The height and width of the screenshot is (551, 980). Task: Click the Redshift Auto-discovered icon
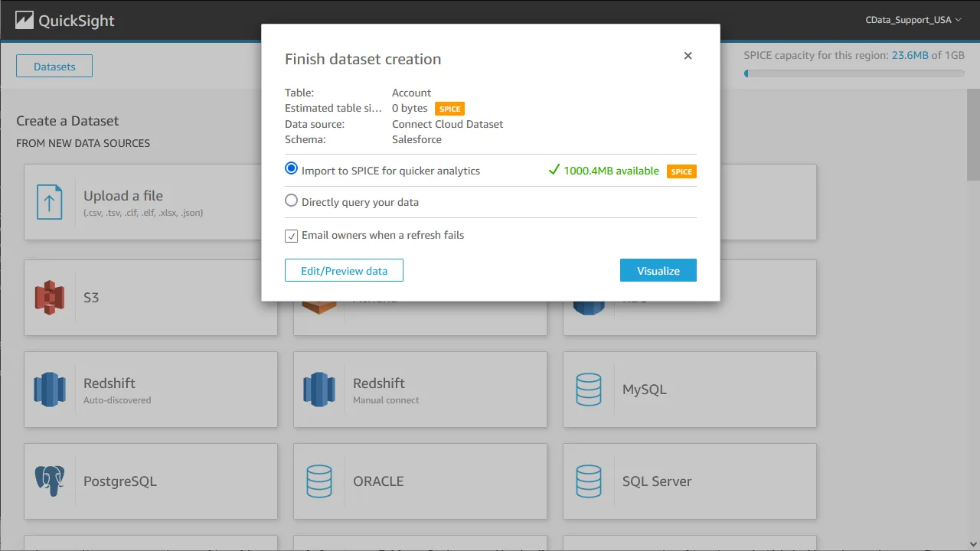[x=50, y=389]
